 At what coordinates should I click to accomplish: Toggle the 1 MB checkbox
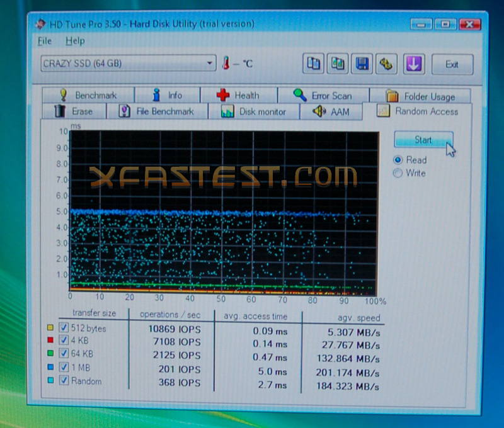[64, 367]
